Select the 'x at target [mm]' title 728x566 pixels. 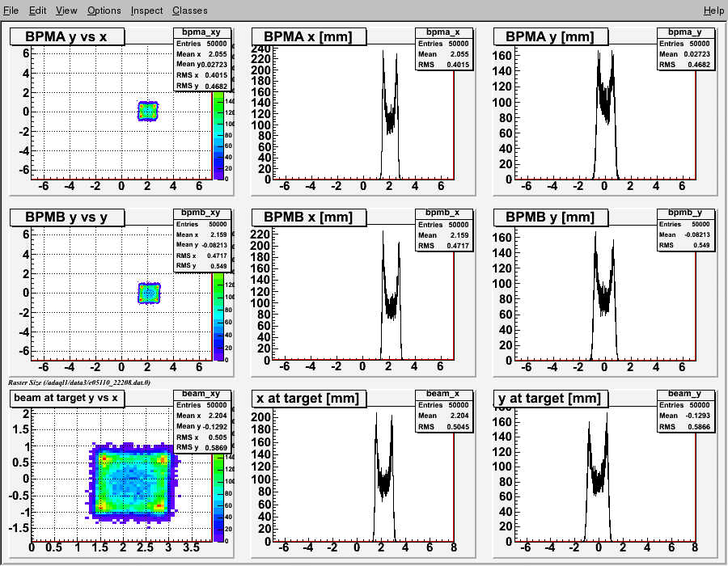point(309,398)
